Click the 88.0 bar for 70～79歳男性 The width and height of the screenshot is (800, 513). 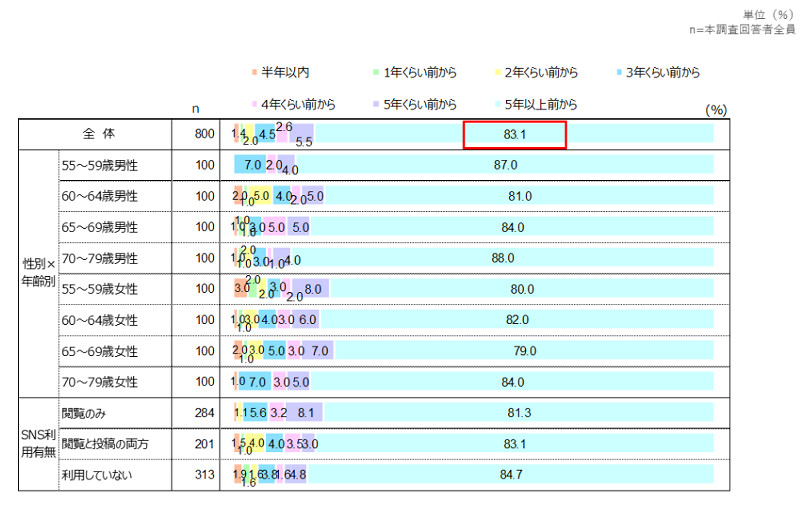pyautogui.click(x=502, y=258)
